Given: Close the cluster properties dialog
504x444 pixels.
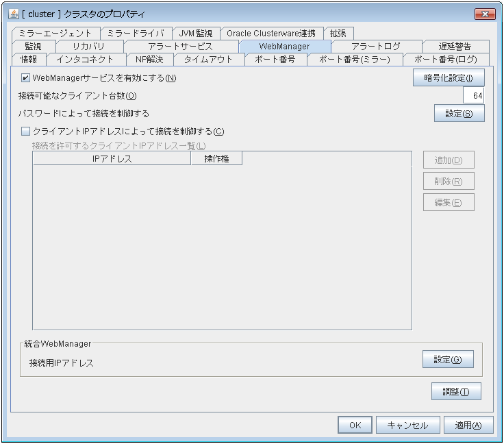Looking at the screenshot, I should [x=485, y=14].
